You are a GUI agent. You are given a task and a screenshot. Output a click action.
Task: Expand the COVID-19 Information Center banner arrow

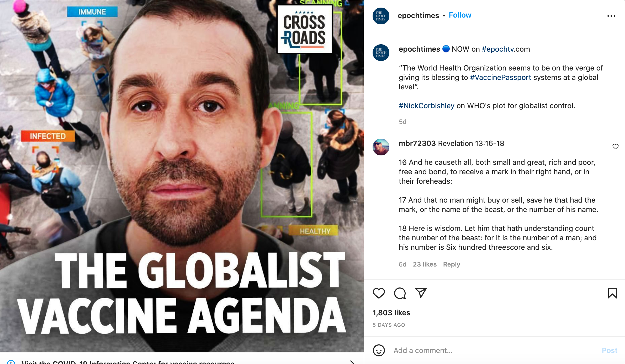tap(352, 362)
